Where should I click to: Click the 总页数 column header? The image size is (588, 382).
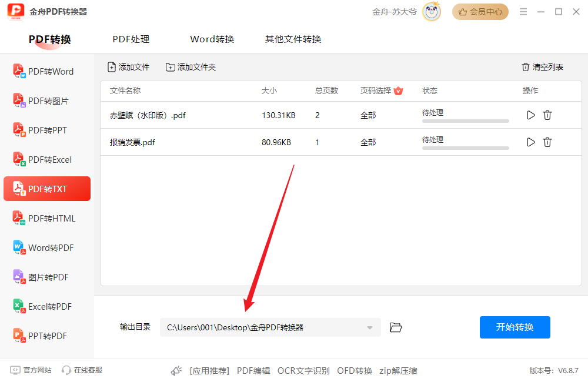click(326, 91)
